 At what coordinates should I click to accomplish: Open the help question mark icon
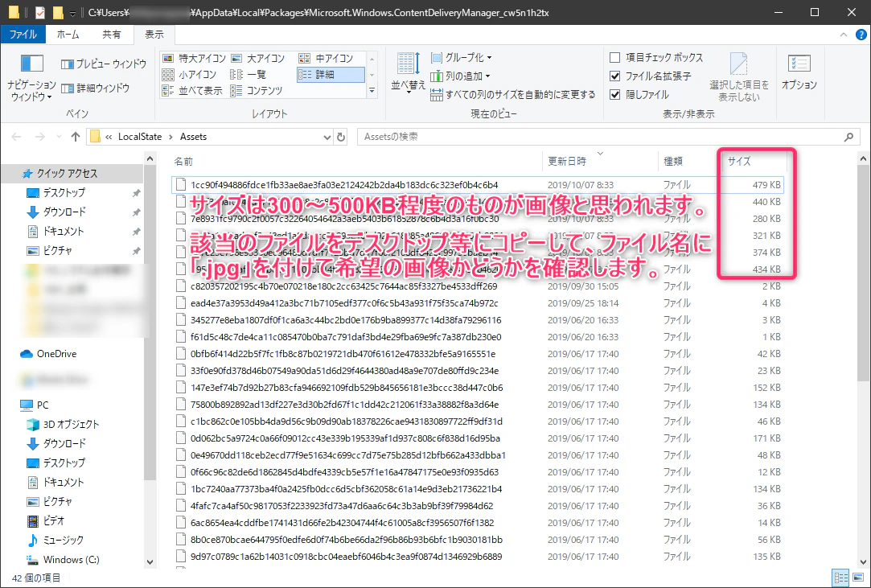tap(861, 35)
